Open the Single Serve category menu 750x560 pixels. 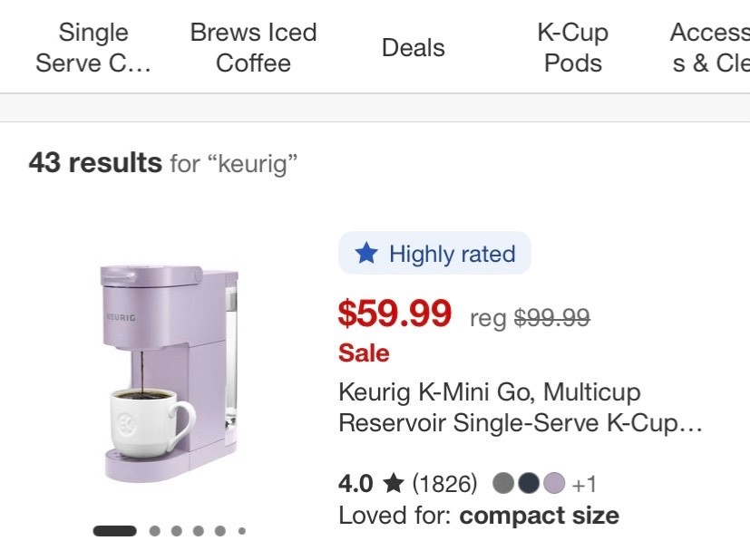(92, 48)
